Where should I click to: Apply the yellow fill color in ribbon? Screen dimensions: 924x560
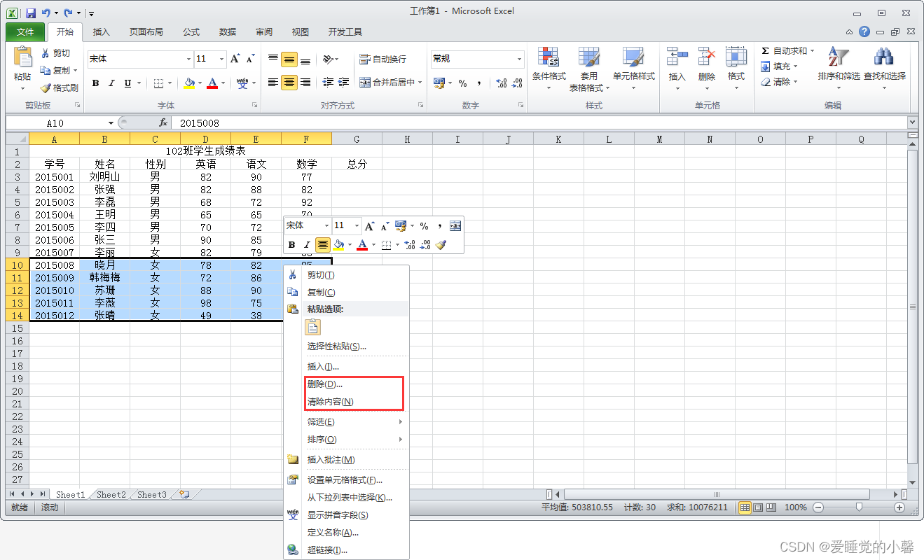(189, 83)
